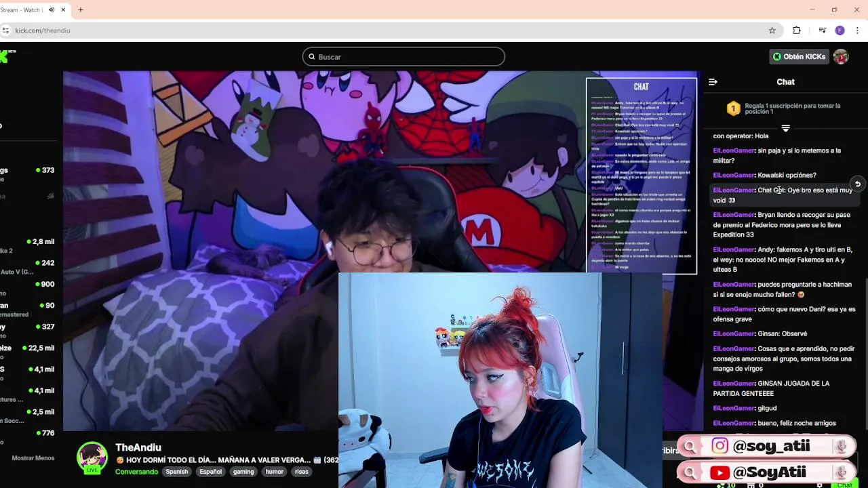868x488 pixels.
Task: Click the Buscar search field
Action: [403, 57]
